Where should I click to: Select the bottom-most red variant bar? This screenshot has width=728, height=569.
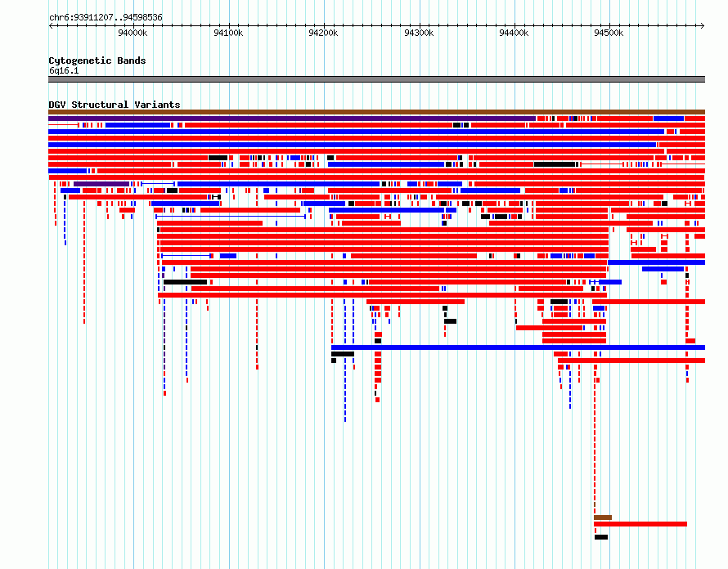640,524
